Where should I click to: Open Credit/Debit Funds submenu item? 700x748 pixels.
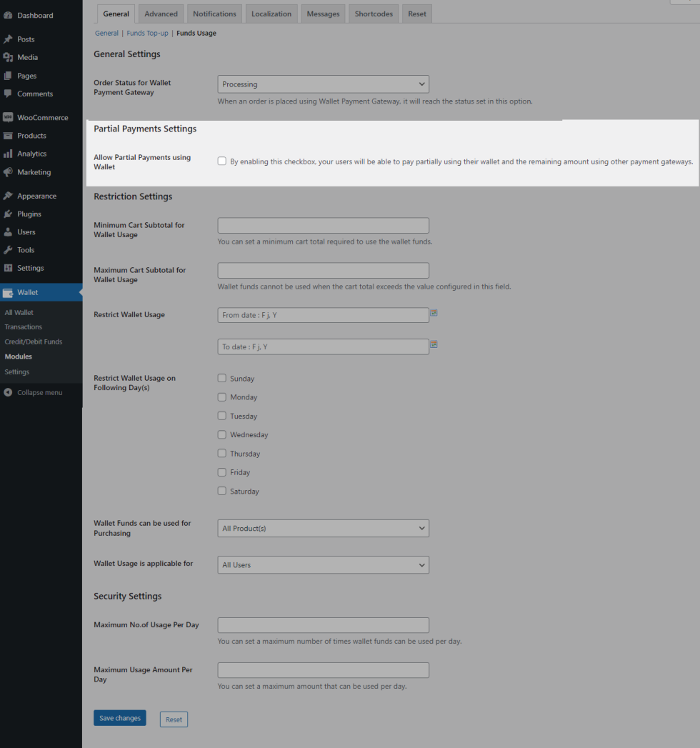coord(34,341)
